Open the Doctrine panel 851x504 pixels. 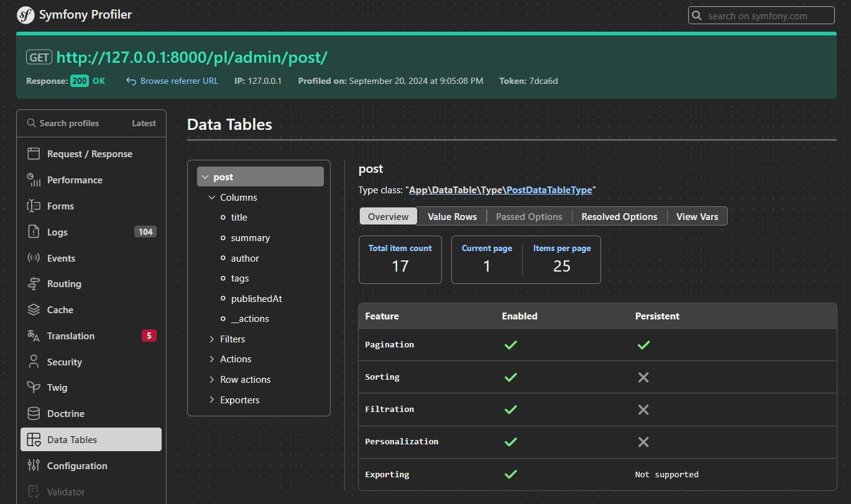click(x=91, y=413)
